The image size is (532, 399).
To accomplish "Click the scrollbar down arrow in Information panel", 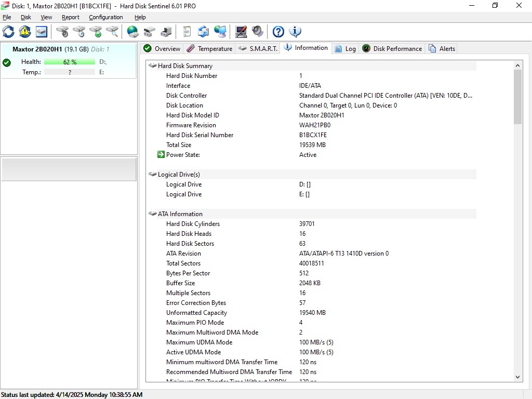I will [x=517, y=377].
